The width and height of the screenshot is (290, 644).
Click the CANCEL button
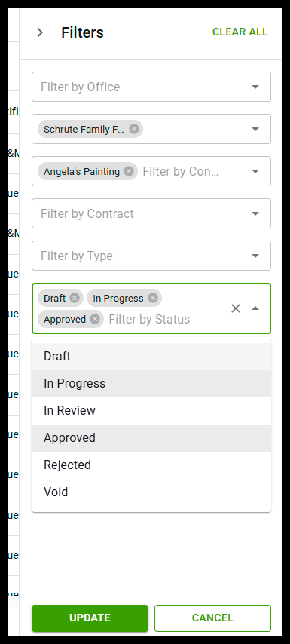tap(212, 618)
